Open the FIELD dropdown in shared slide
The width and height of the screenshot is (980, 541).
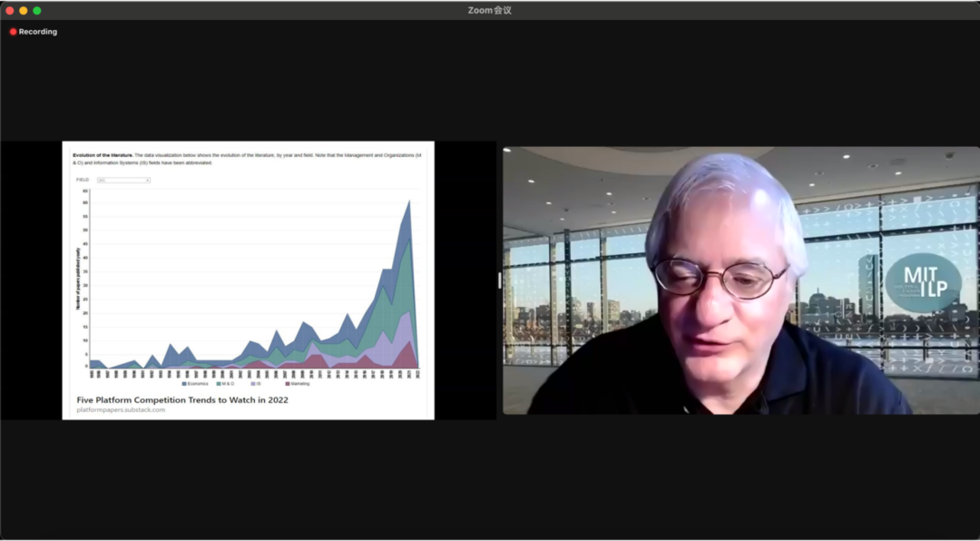(x=123, y=180)
